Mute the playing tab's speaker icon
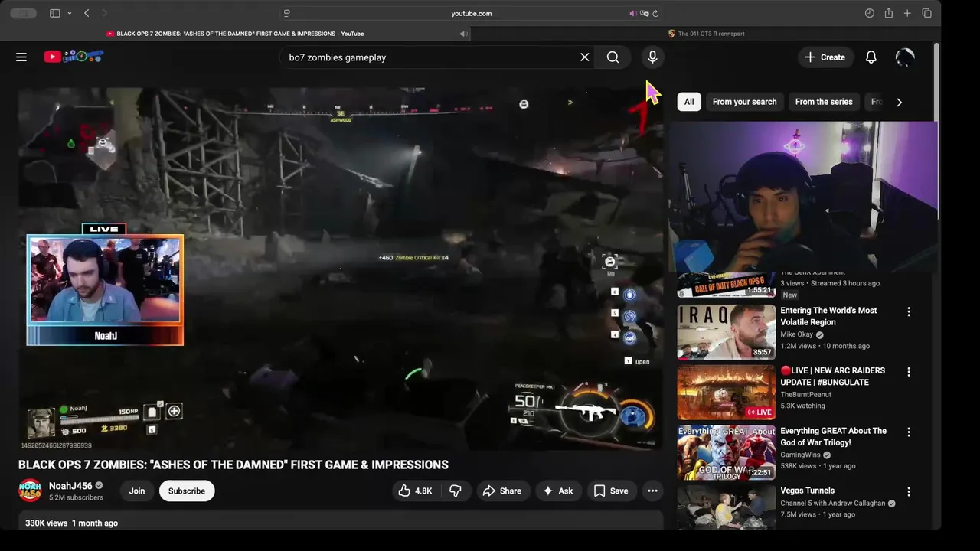Screen dimensions: 980x551 click(x=463, y=34)
